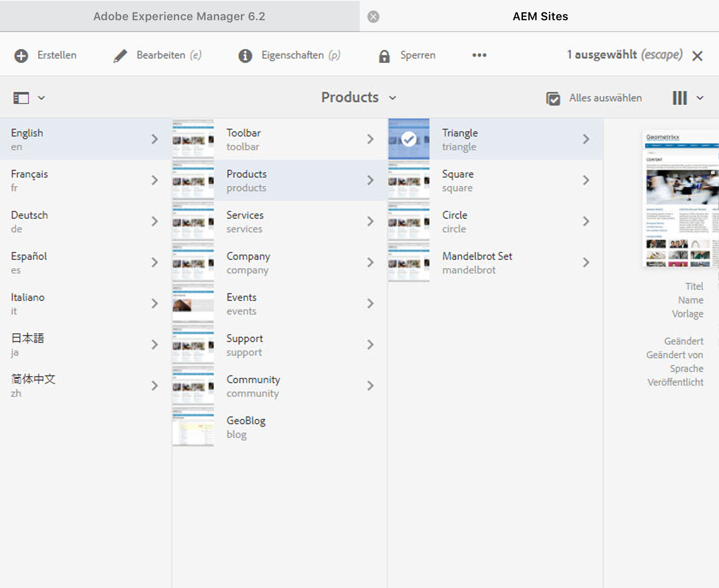
Task: Open Eigenschaften info icon
Action: click(245, 56)
